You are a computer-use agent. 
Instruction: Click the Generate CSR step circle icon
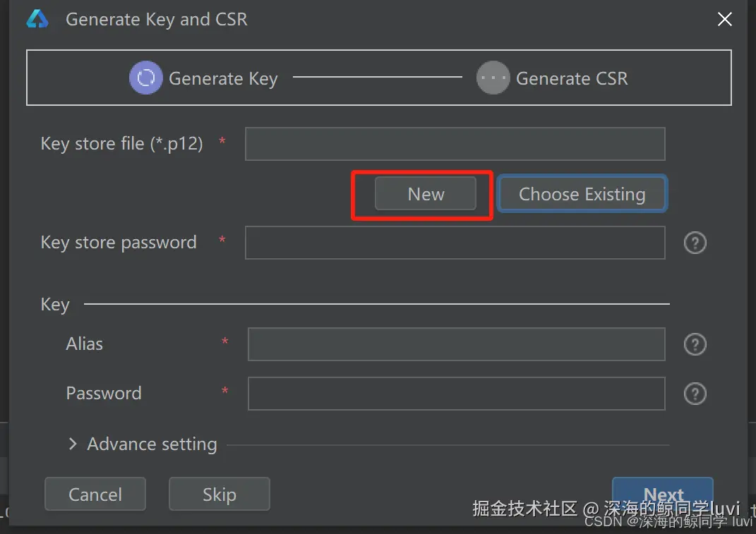(493, 78)
